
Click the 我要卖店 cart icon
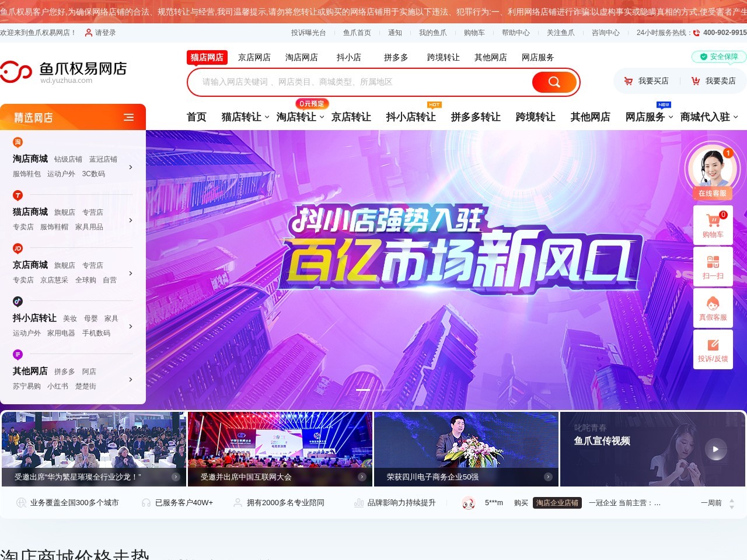point(696,81)
